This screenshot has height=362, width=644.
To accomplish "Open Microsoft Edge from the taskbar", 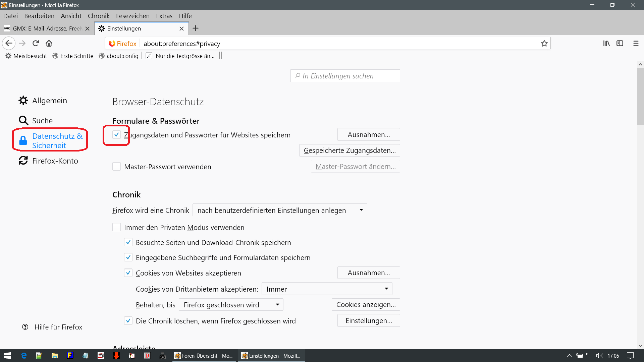I will tap(23, 356).
